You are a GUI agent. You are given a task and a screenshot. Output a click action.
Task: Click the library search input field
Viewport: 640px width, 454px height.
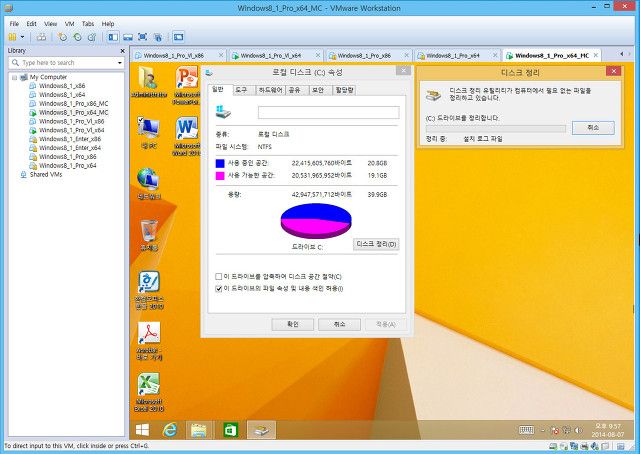click(x=65, y=62)
